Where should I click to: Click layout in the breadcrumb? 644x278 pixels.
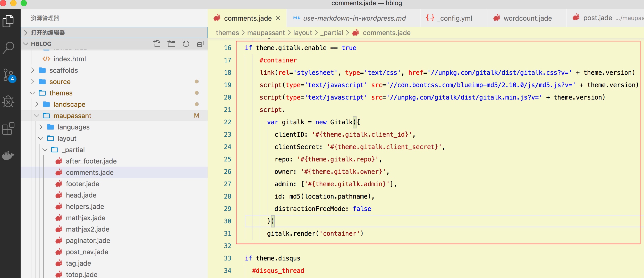point(302,33)
